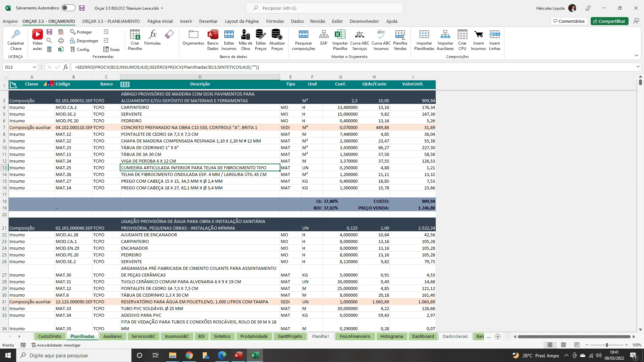The width and height of the screenshot is (644, 362).
Task: Click the Cadastrar Chave key icon
Action: [x=16, y=34]
